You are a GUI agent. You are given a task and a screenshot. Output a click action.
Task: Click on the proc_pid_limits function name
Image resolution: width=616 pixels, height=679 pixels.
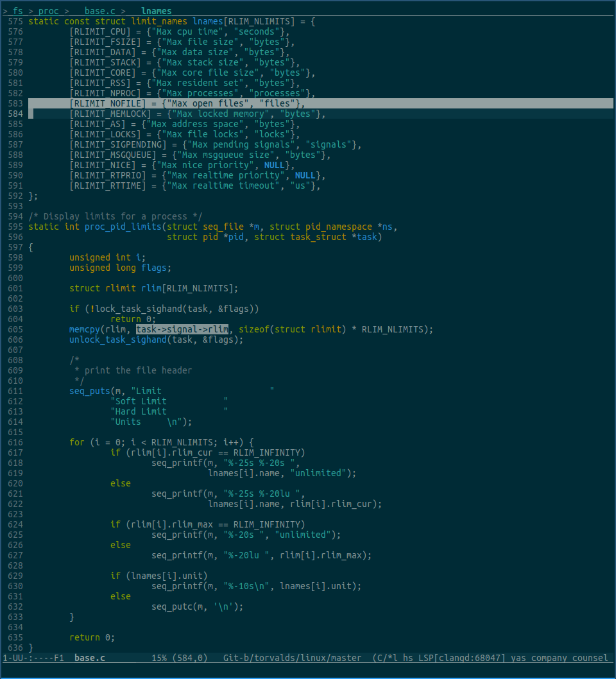pyautogui.click(x=123, y=227)
